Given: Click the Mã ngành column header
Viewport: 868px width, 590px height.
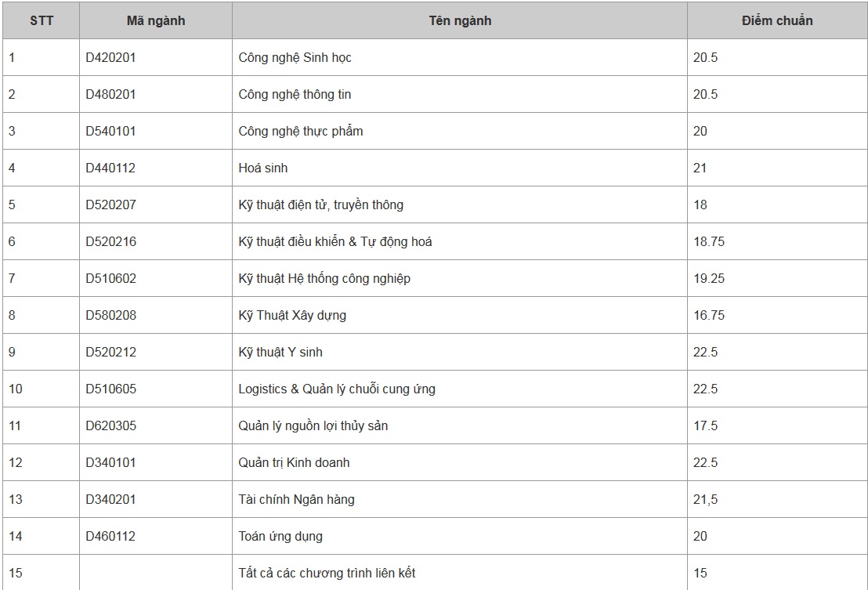Looking at the screenshot, I should point(156,21).
